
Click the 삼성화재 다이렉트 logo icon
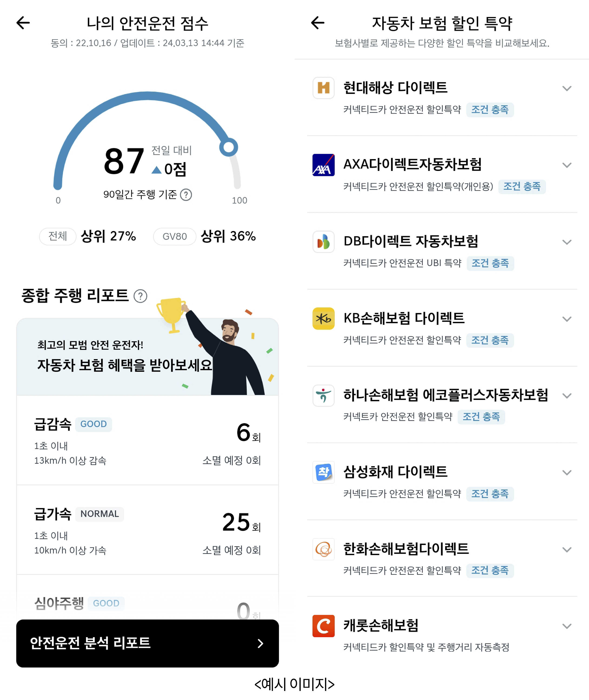pyautogui.click(x=323, y=473)
